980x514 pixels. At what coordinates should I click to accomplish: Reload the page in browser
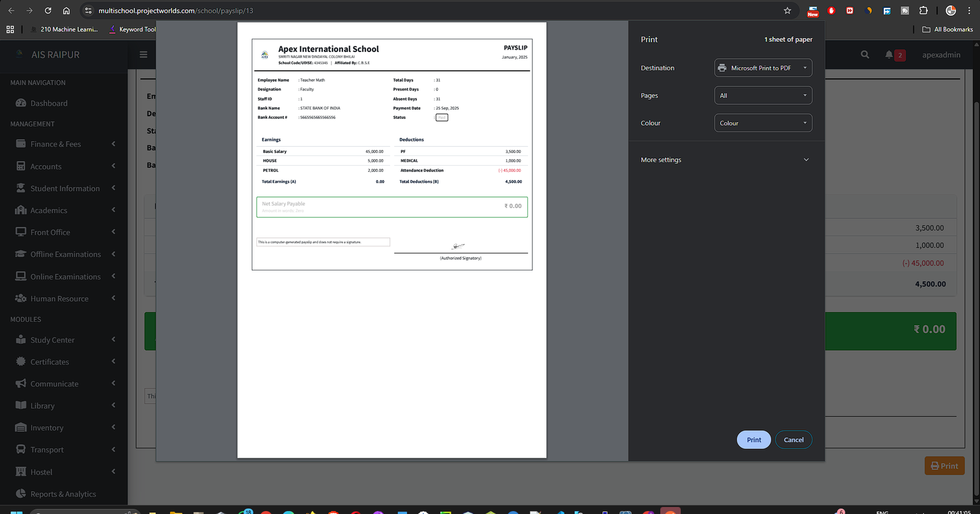pyautogui.click(x=48, y=10)
